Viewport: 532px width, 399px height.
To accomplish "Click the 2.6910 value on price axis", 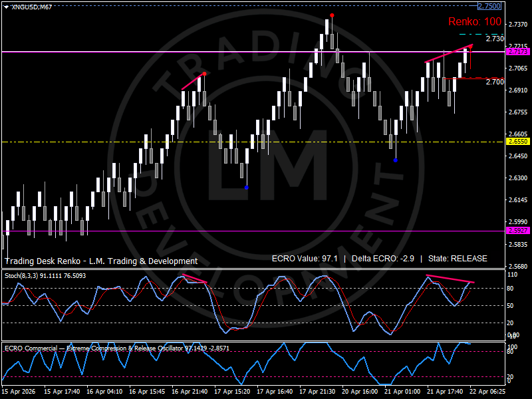I will [x=518, y=90].
